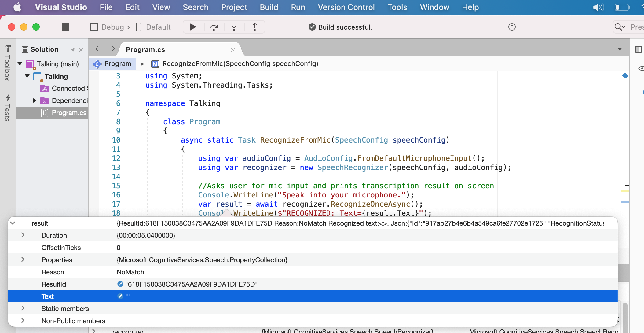Click Program in the editor breadcrumb
Viewport: 644px width, 333px height.
point(118,64)
